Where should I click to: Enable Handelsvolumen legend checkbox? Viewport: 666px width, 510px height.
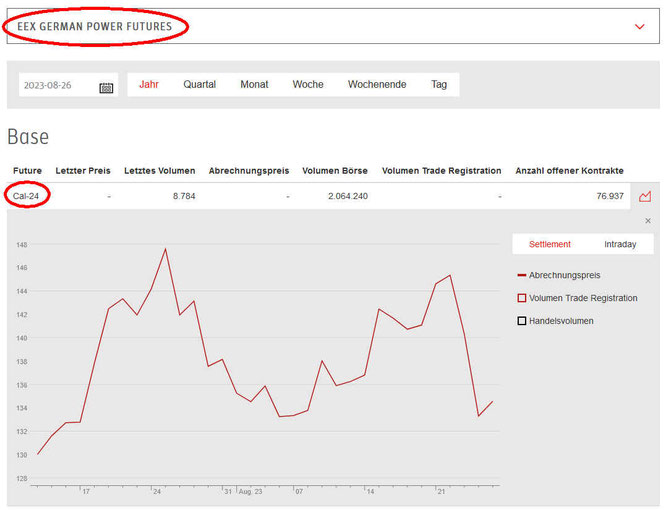pos(522,321)
